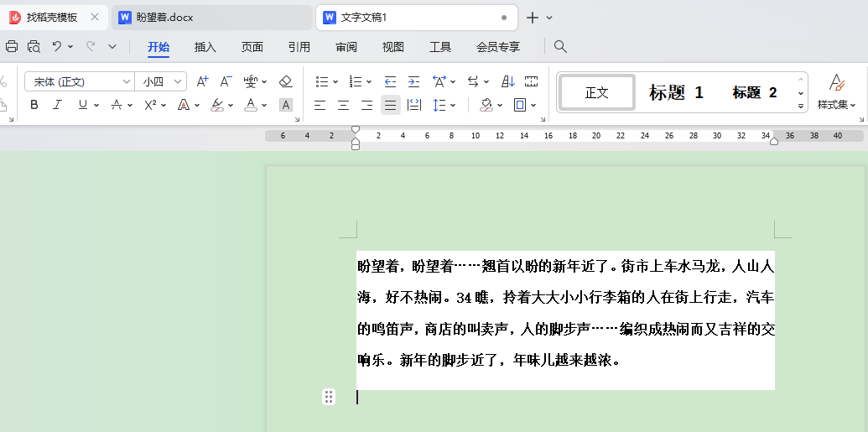Image resolution: width=868 pixels, height=432 pixels.
Task: Toggle strikethrough formatting
Action: pyautogui.click(x=117, y=105)
